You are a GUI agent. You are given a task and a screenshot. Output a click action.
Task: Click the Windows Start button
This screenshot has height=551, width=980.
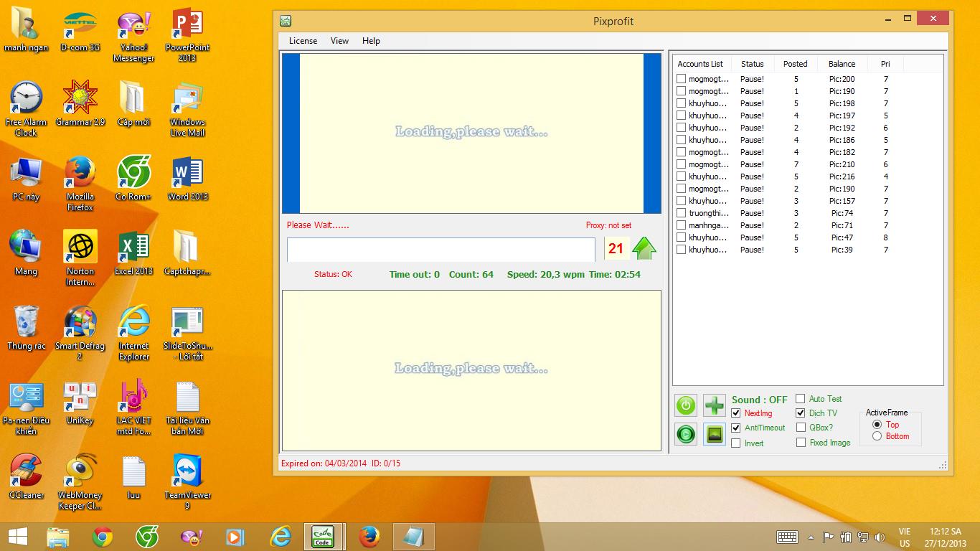click(x=18, y=537)
